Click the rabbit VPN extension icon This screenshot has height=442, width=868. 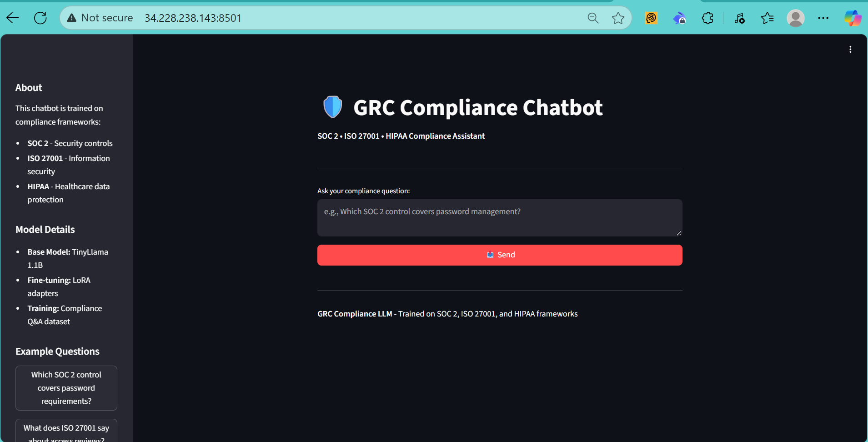coord(679,18)
